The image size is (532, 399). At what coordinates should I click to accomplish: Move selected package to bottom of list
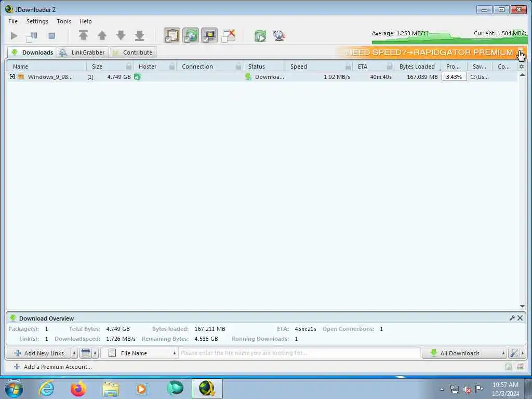coord(139,36)
